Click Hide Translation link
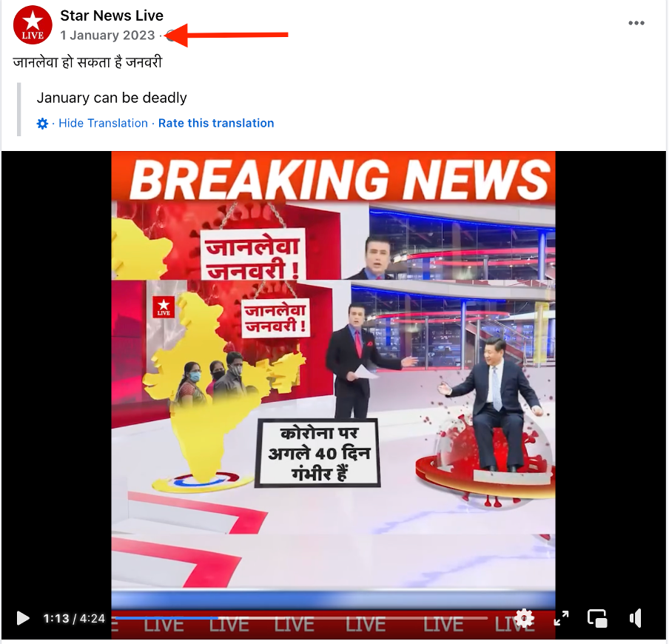Viewport: 669px width, 644px height. point(103,124)
